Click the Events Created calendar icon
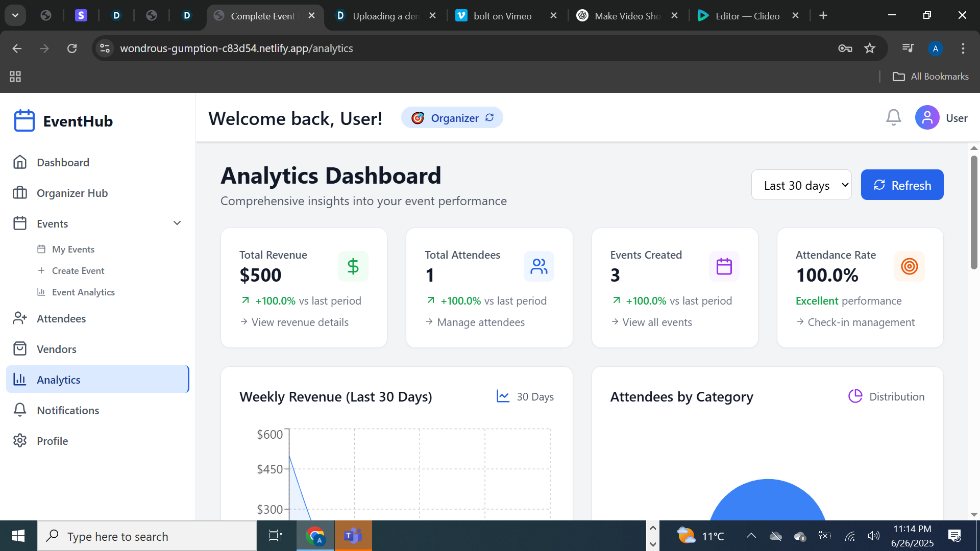 coord(724,266)
